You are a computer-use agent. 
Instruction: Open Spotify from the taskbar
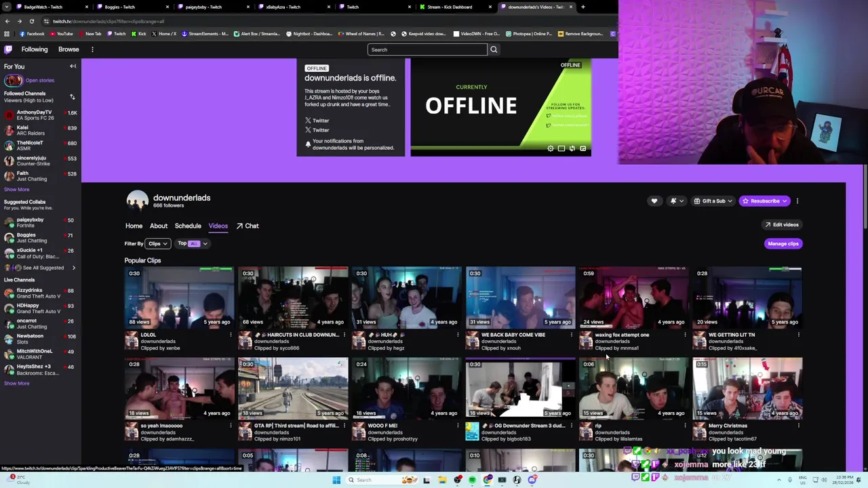[472, 480]
